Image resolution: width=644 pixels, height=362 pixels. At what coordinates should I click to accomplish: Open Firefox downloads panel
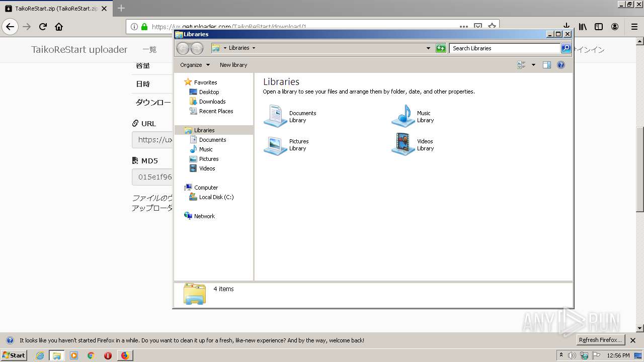tap(566, 27)
